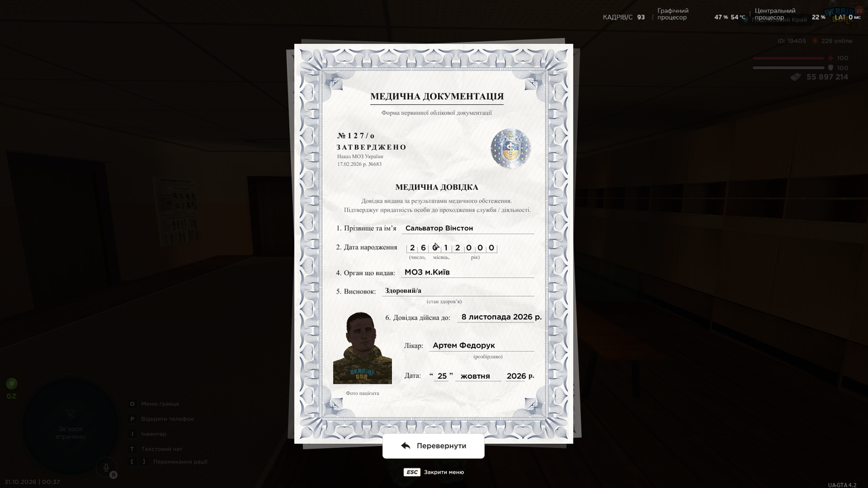Click the Інвентар hint label
Screen dimensions: 868x488
(x=154, y=434)
